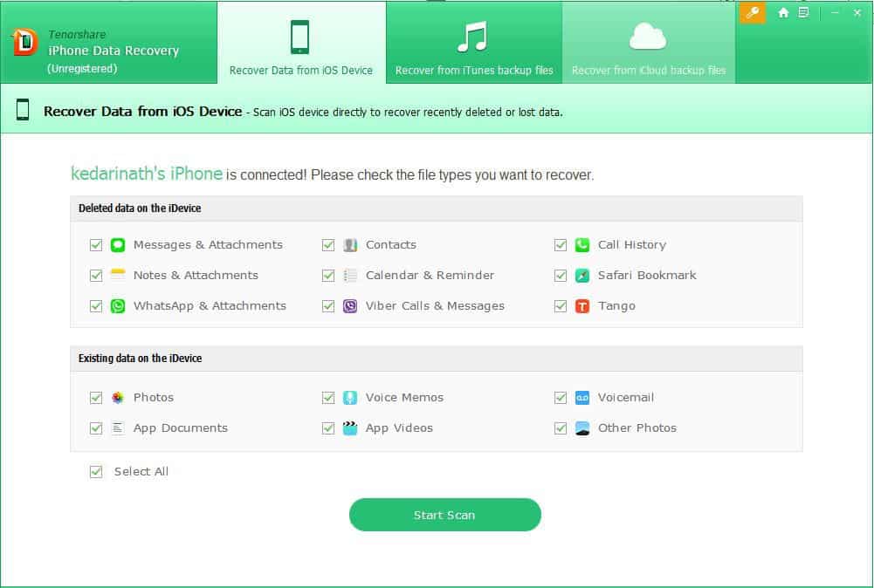Toggle the Call History checkbox
The width and height of the screenshot is (874, 588).
(561, 245)
